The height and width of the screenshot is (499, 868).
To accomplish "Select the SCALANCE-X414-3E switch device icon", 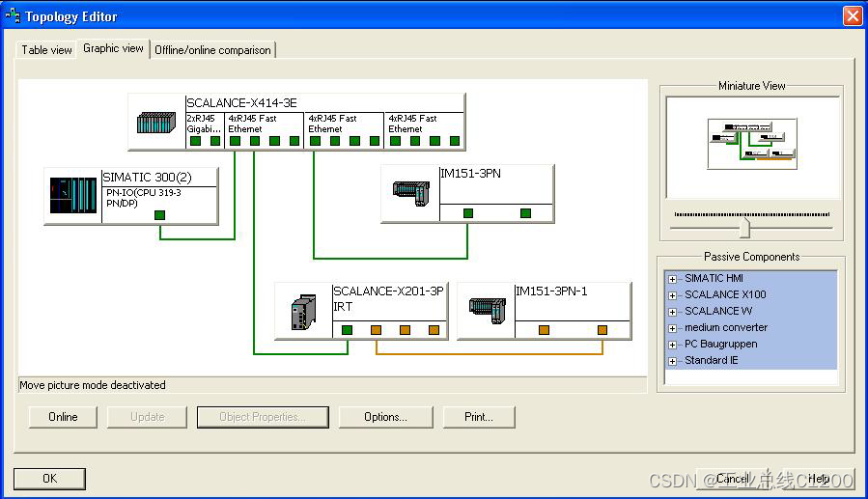I will pyautogui.click(x=156, y=123).
